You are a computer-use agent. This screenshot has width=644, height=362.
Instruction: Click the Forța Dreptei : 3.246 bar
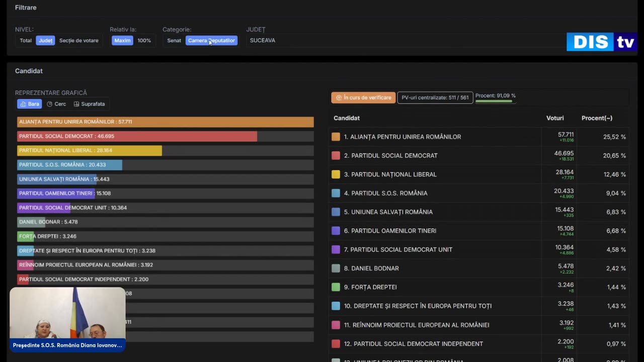click(x=26, y=236)
